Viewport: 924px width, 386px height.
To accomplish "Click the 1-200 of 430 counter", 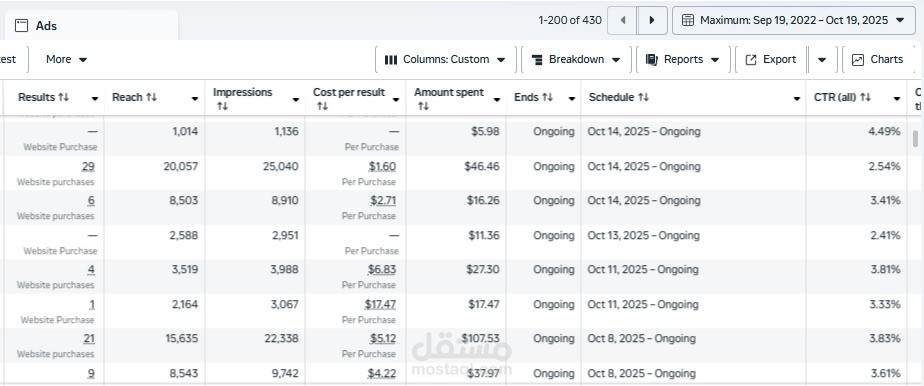I will click(x=570, y=20).
